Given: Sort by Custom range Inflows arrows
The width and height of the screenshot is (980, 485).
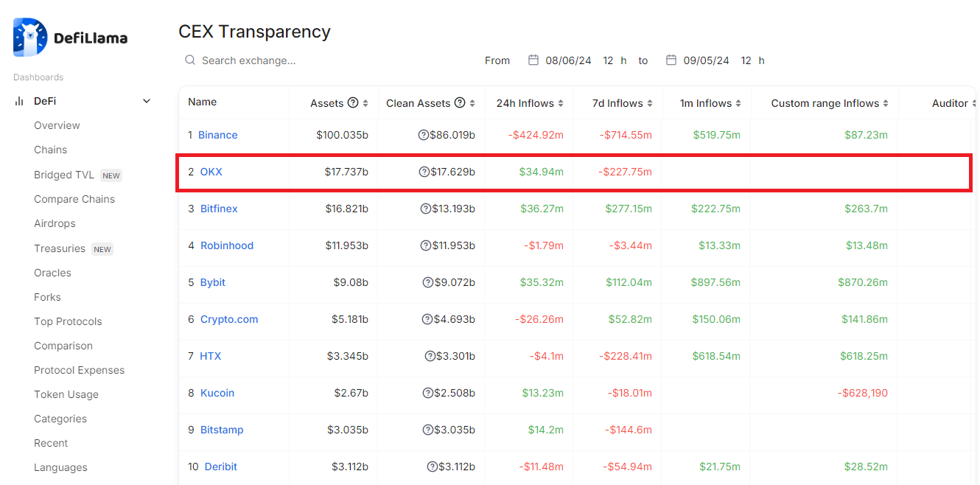Looking at the screenshot, I should click(x=886, y=103).
